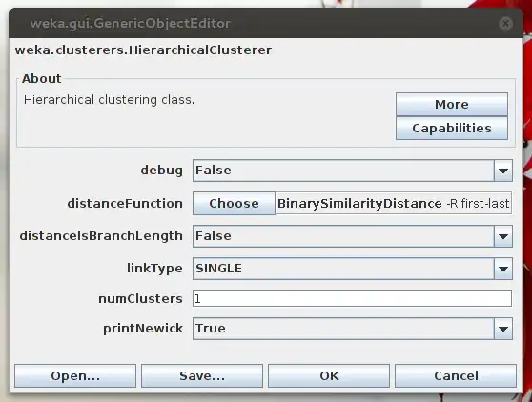Click the printNewick label
This screenshot has height=402, width=532.
pyautogui.click(x=143, y=329)
